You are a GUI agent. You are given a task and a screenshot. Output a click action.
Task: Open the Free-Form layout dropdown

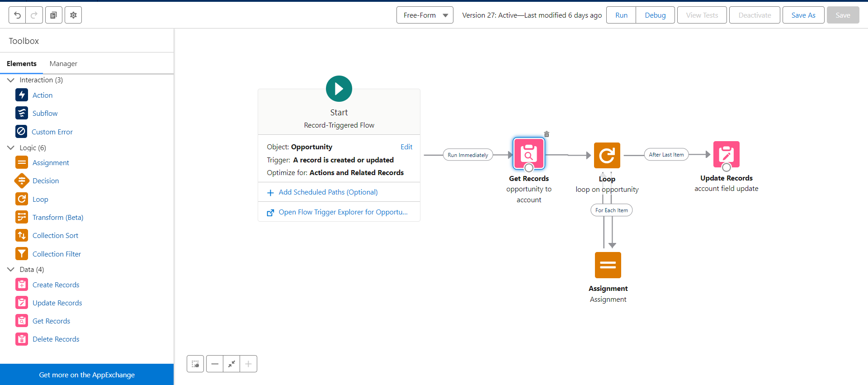click(x=425, y=15)
